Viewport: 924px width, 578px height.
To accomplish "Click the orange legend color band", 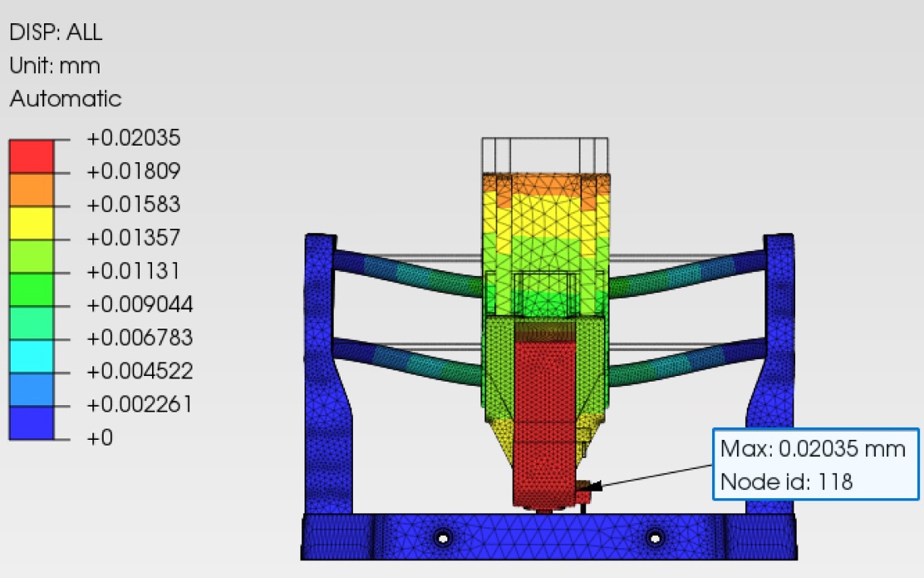I will [32, 190].
